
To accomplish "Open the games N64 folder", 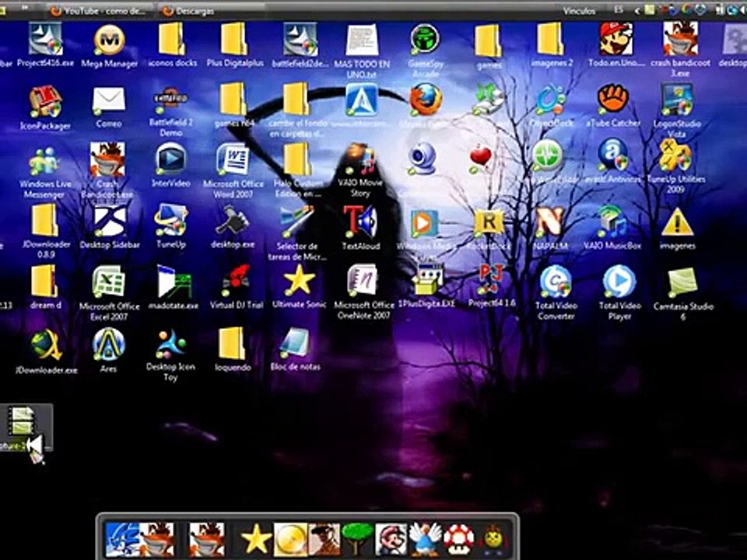I will coord(233,99).
